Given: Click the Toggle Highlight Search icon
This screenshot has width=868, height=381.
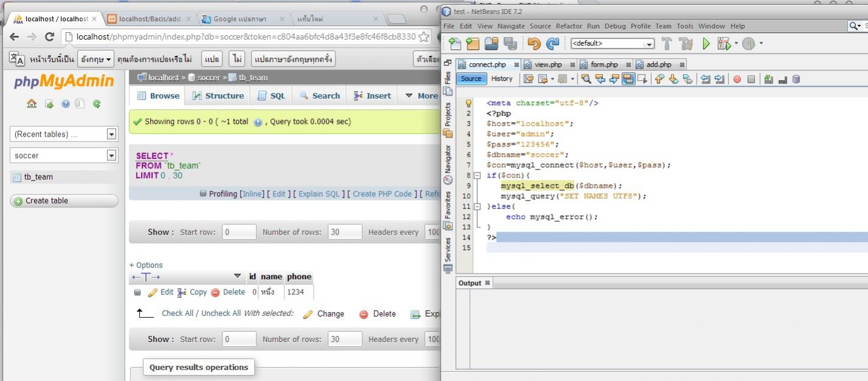Looking at the screenshot, I should coord(629,79).
